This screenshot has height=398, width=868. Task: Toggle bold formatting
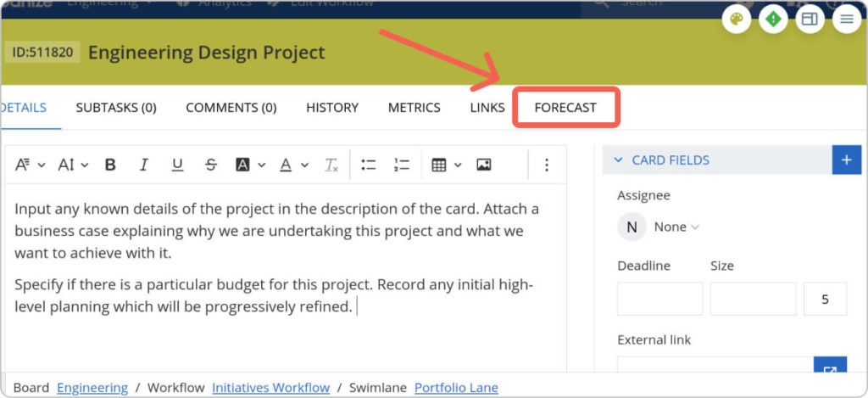pyautogui.click(x=110, y=165)
